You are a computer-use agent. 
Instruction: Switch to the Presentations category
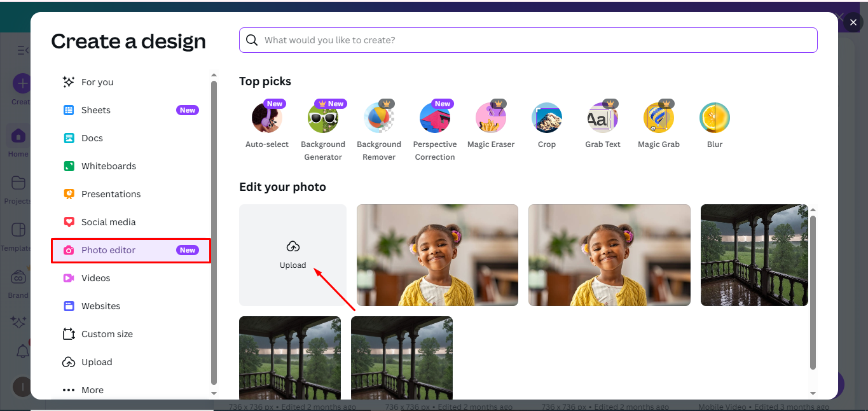pyautogui.click(x=111, y=193)
